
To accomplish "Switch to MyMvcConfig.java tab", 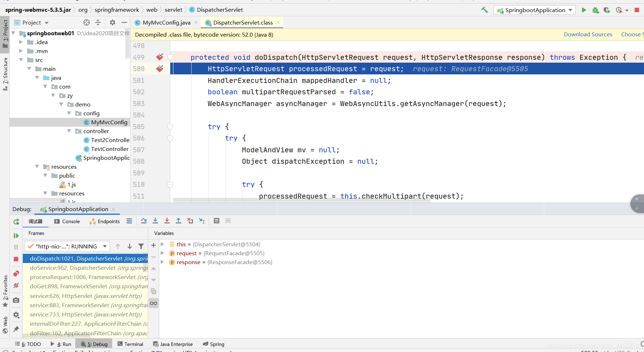I will [166, 22].
